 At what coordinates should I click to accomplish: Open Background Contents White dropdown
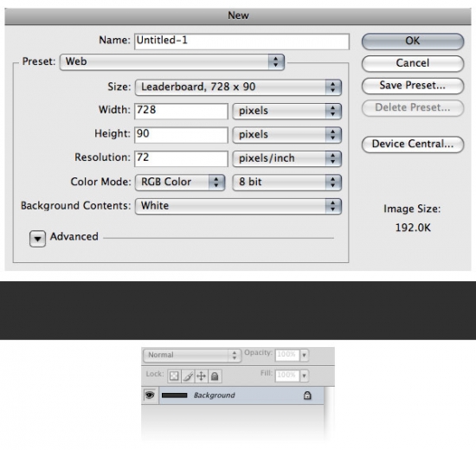(238, 206)
